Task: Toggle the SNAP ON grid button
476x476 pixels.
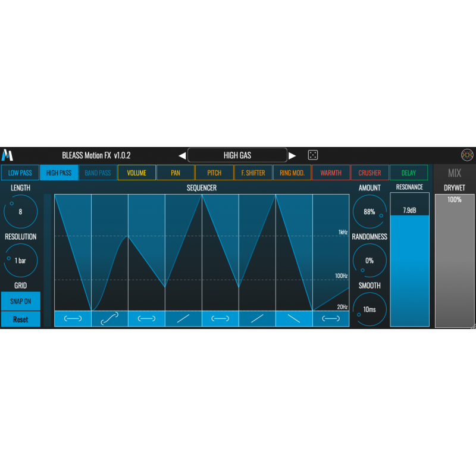Action: pyautogui.click(x=20, y=301)
